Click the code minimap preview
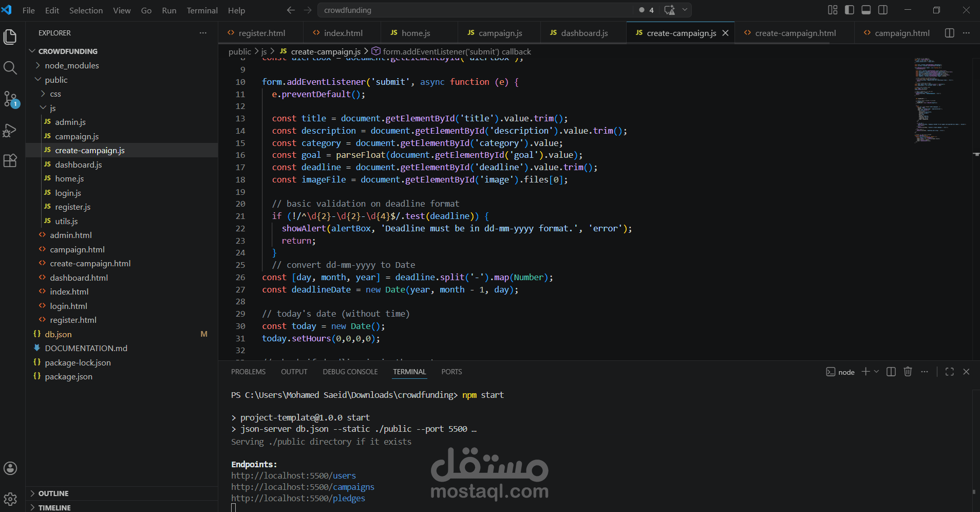980x512 pixels. tap(940, 100)
